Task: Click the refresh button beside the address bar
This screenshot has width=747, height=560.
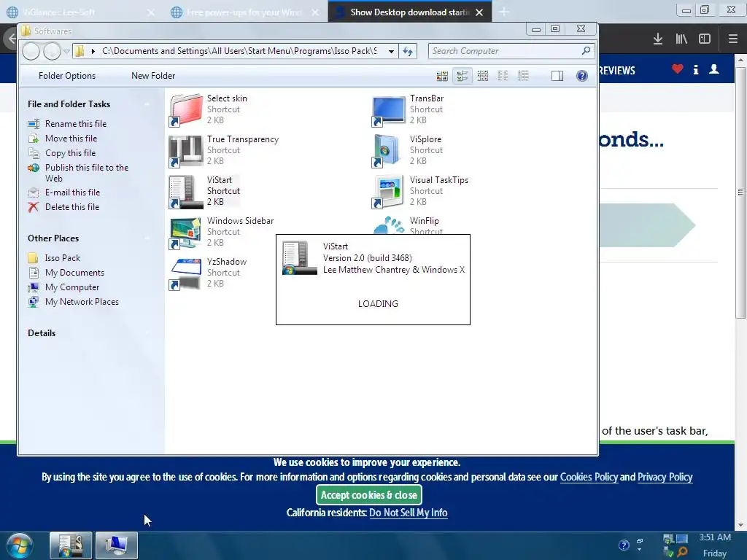Action: (x=408, y=51)
